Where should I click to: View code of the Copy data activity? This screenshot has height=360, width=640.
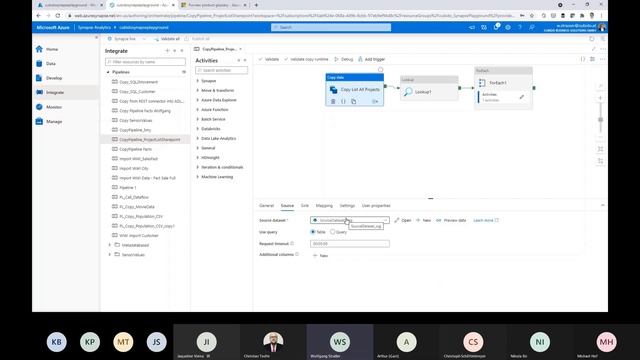tap(343, 101)
